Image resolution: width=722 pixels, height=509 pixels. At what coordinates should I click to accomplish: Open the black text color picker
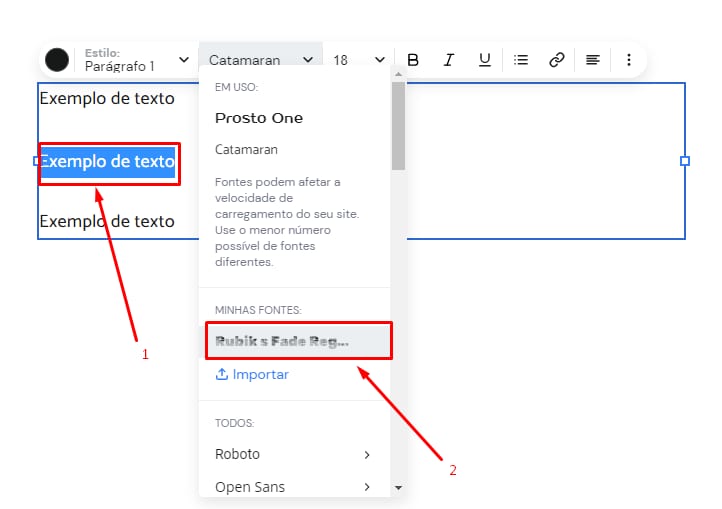click(x=57, y=60)
